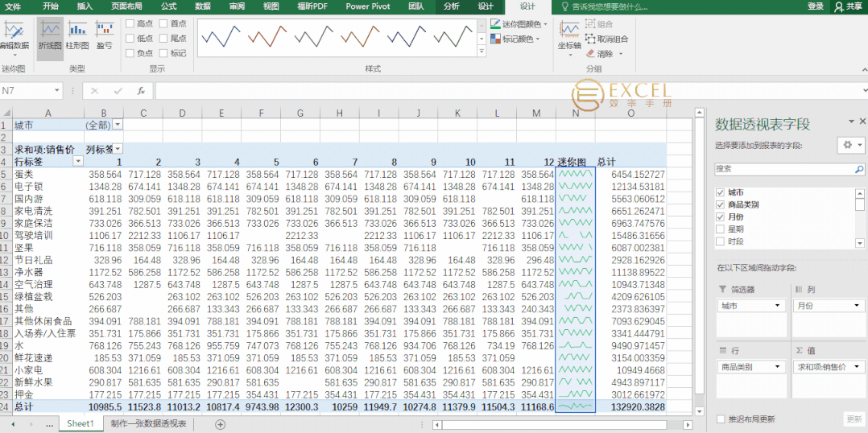
Task: Open Marker Color (标记颜色) menu
Action: pyautogui.click(x=515, y=39)
